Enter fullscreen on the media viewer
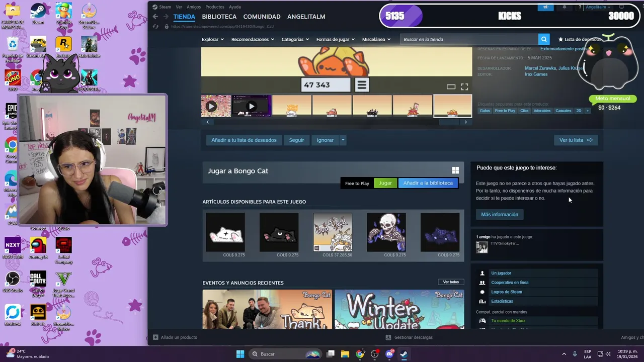Screen dimensions: 644x362 464,86
